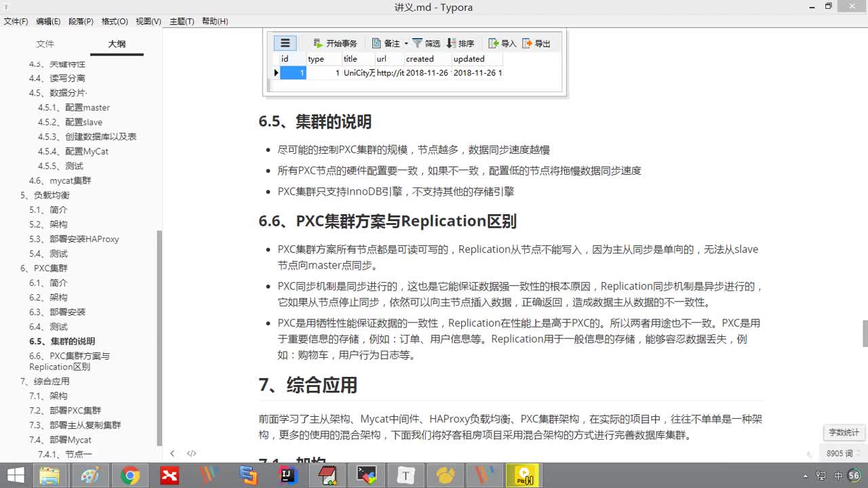This screenshot has width=868, height=488.
Task: Go to outline item 6.1、简介
Action: coord(48,283)
